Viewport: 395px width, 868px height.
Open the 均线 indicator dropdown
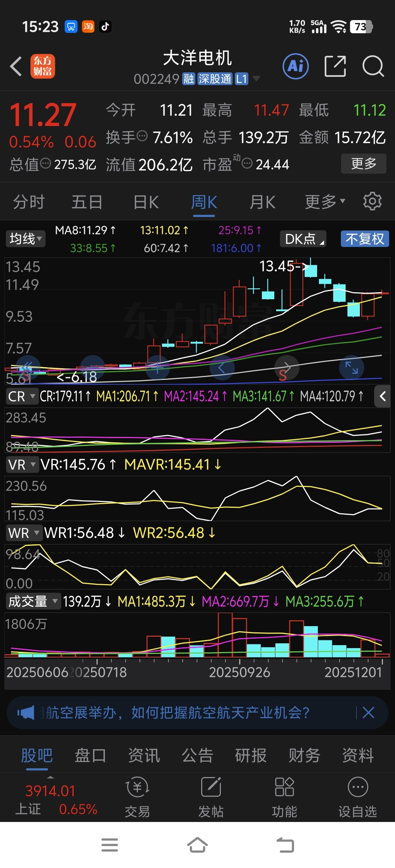[x=26, y=239]
